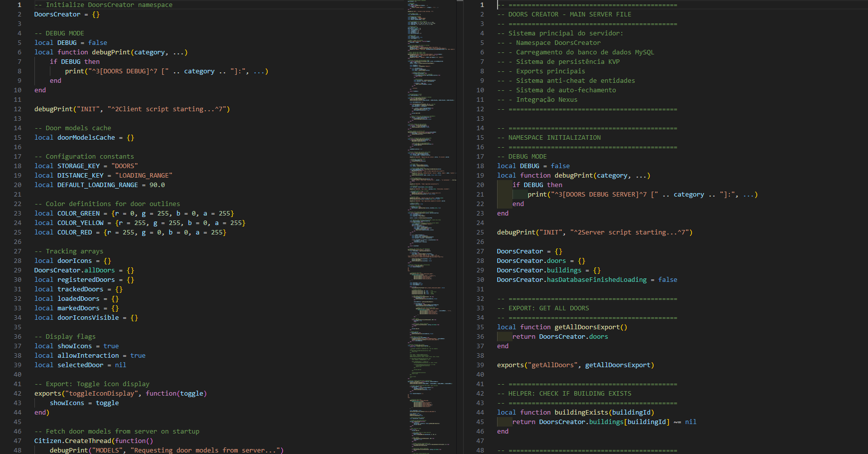Click 'local trackedDoors = {}' line
Screen dimensions: 868x454
(x=78, y=289)
